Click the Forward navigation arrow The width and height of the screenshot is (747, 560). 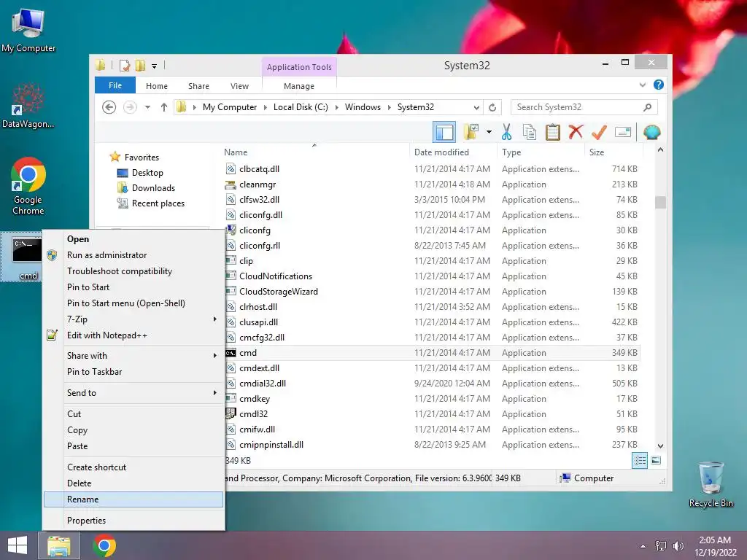[x=130, y=107]
